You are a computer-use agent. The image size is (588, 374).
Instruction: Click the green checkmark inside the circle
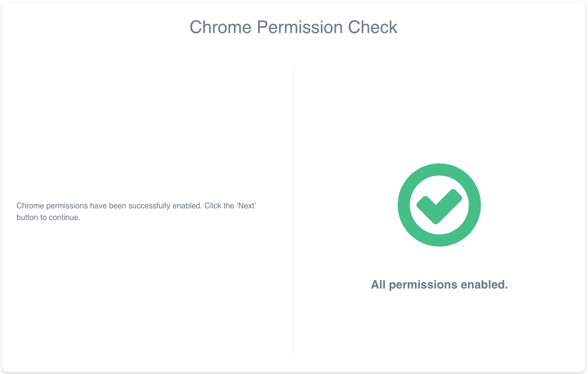439,206
